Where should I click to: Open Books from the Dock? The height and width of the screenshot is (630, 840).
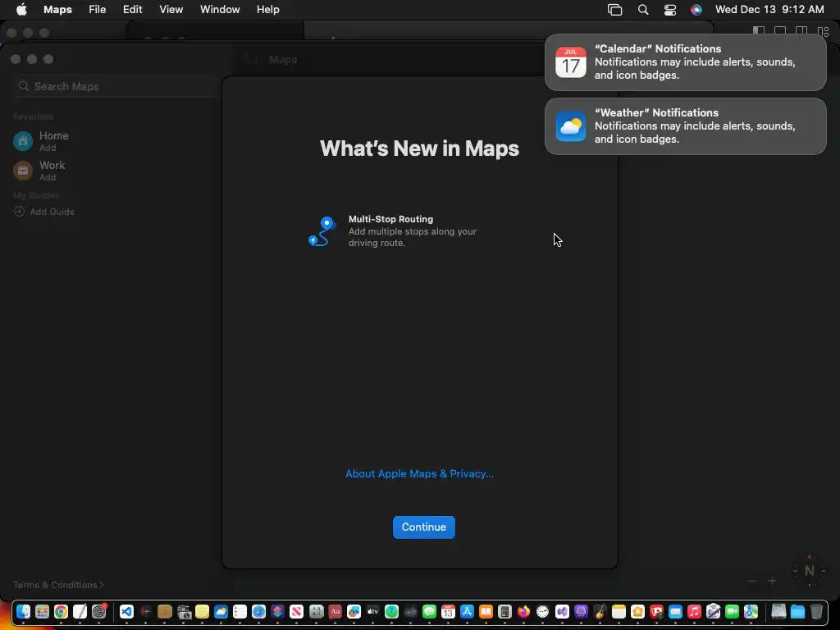click(486, 611)
